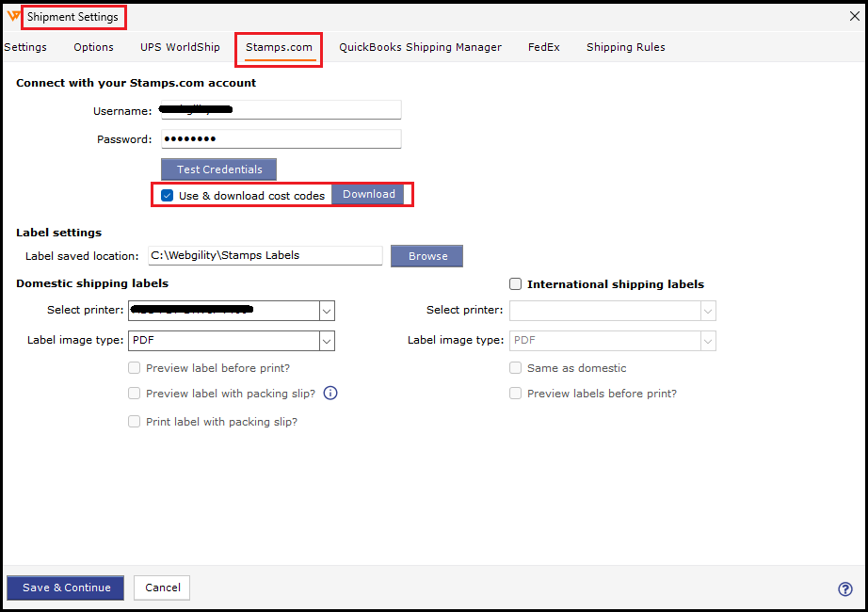Click Download cost codes button
The image size is (868, 612).
pos(369,194)
